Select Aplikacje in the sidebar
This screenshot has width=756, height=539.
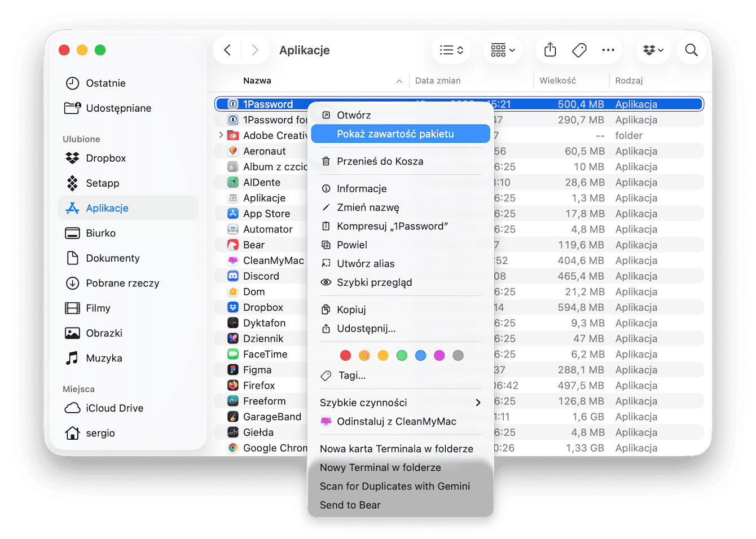point(129,208)
